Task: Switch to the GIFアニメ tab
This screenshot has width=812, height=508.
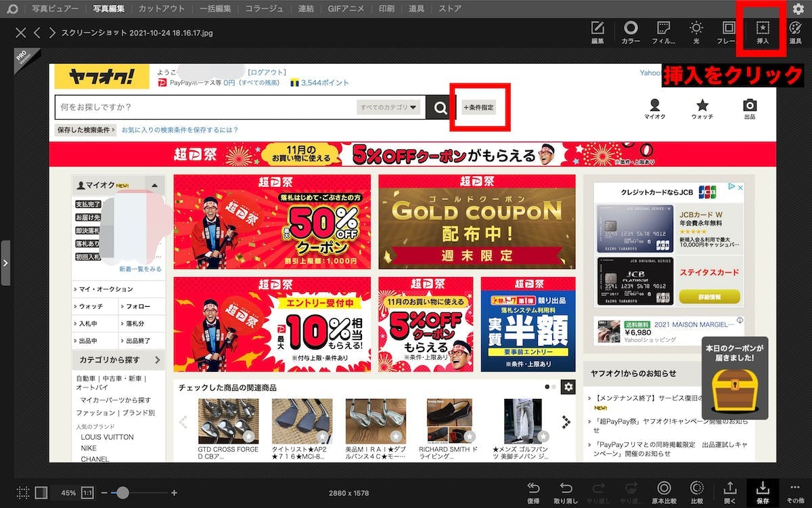Action: 346,9
